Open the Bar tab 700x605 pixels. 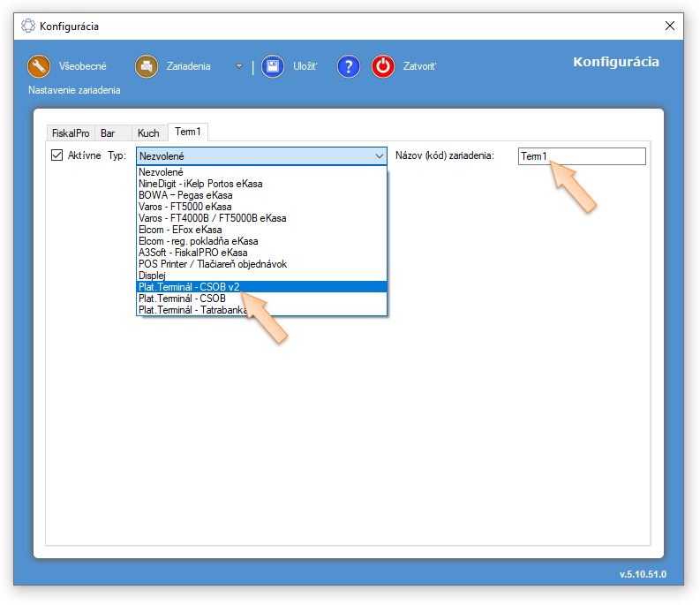coord(108,133)
